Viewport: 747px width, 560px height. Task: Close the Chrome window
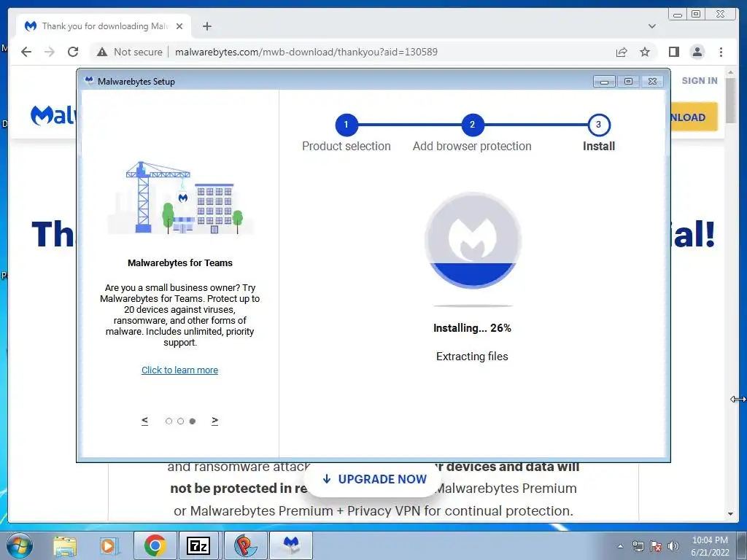click(721, 15)
